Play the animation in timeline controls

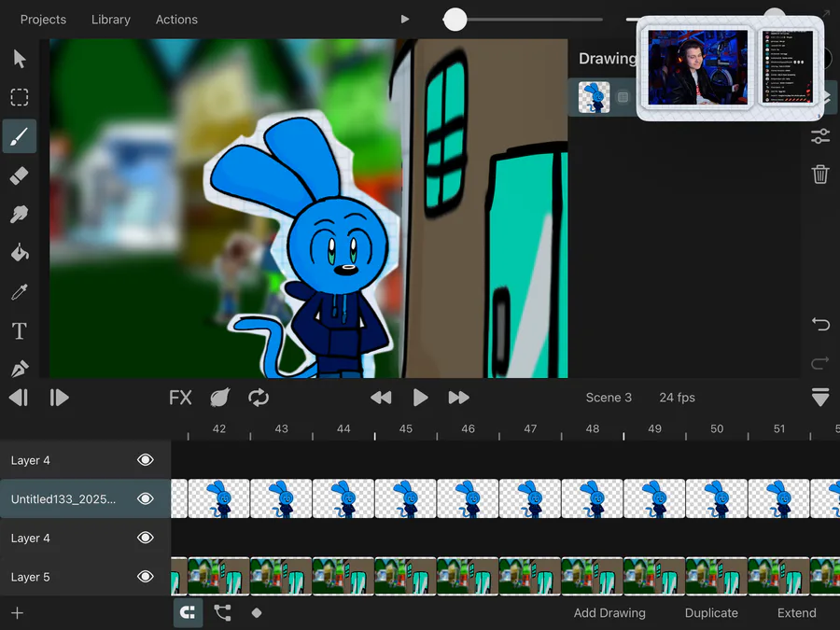point(421,398)
